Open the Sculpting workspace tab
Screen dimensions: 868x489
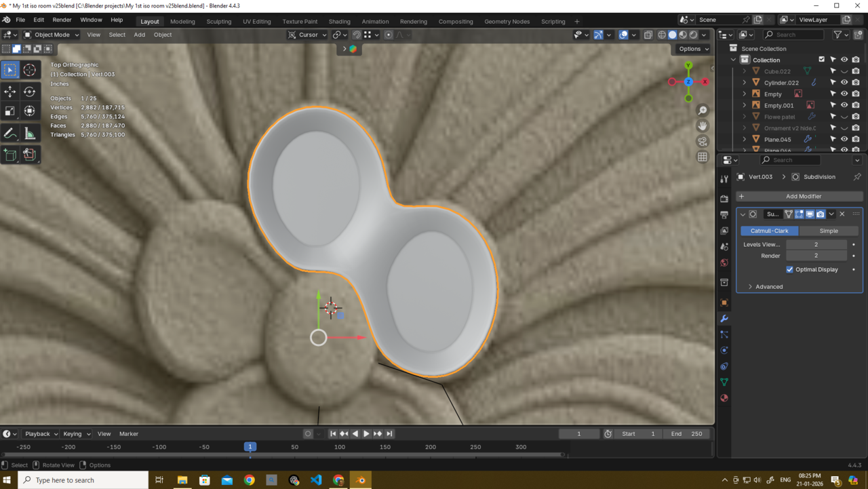coord(219,21)
